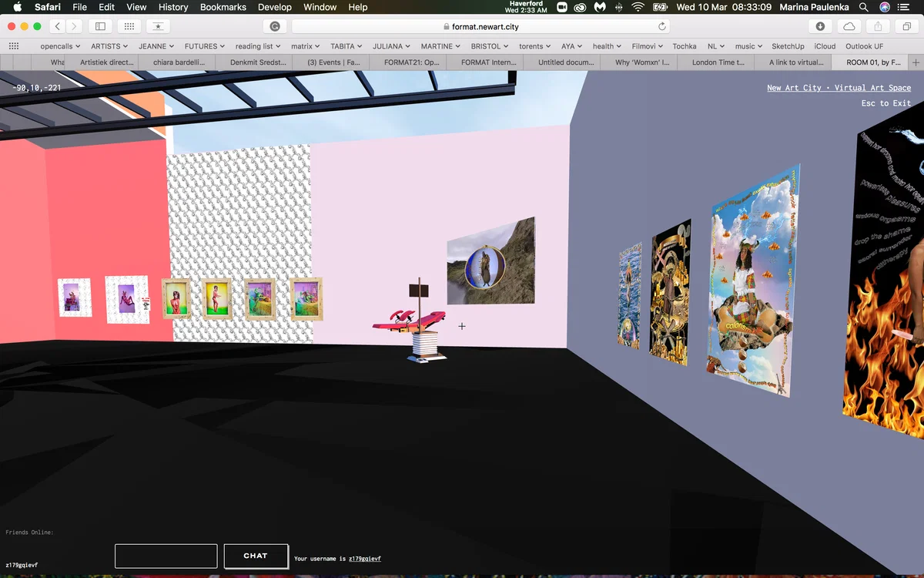Click the landscape artwork on pink wall
This screenshot has width=924, height=578.
pyautogui.click(x=490, y=262)
